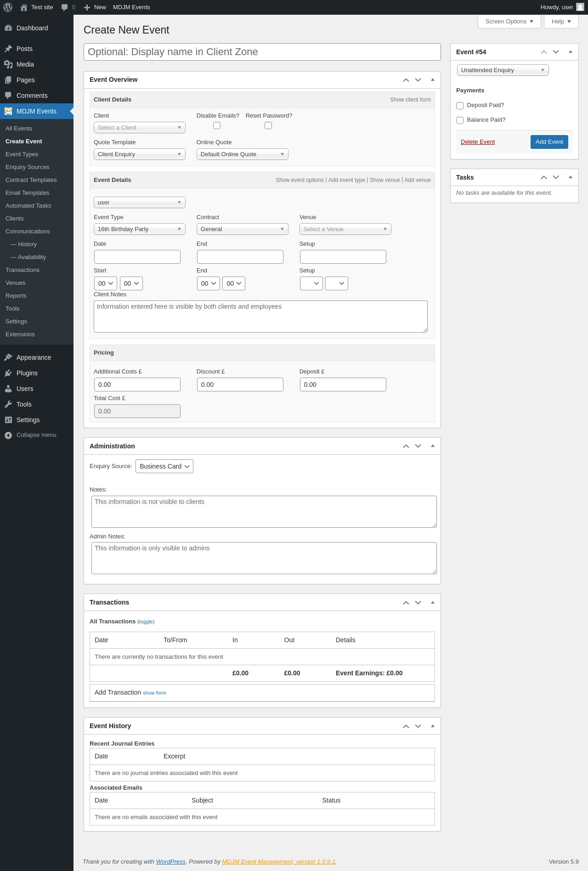The image size is (588, 871).
Task: Open the Event Type dropdown
Action: (x=139, y=229)
